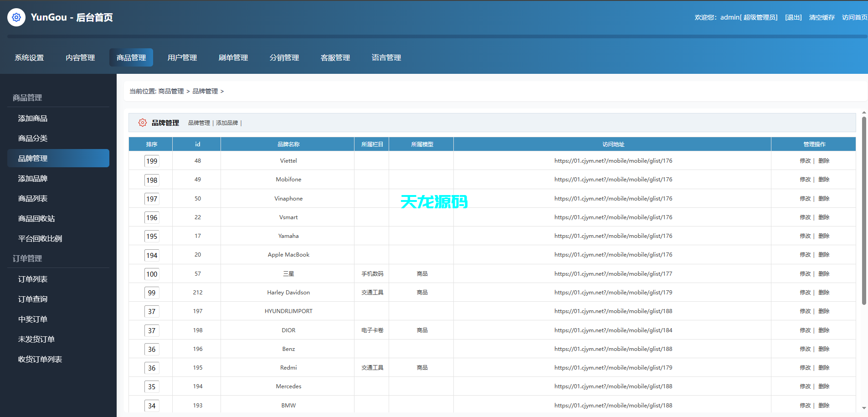Open 商品分类 from the sidebar
Image resolution: width=868 pixels, height=417 pixels.
[x=32, y=138]
